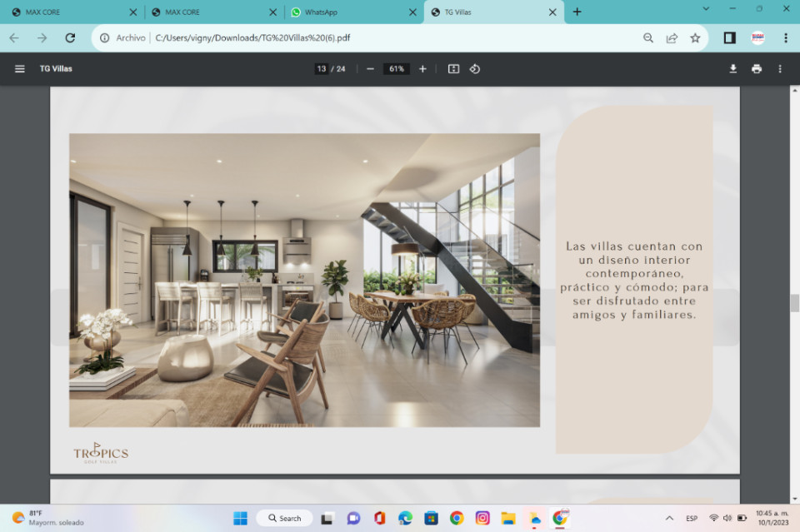
Task: Toggle the PDF sidebar hamburger menu
Action: (20, 69)
